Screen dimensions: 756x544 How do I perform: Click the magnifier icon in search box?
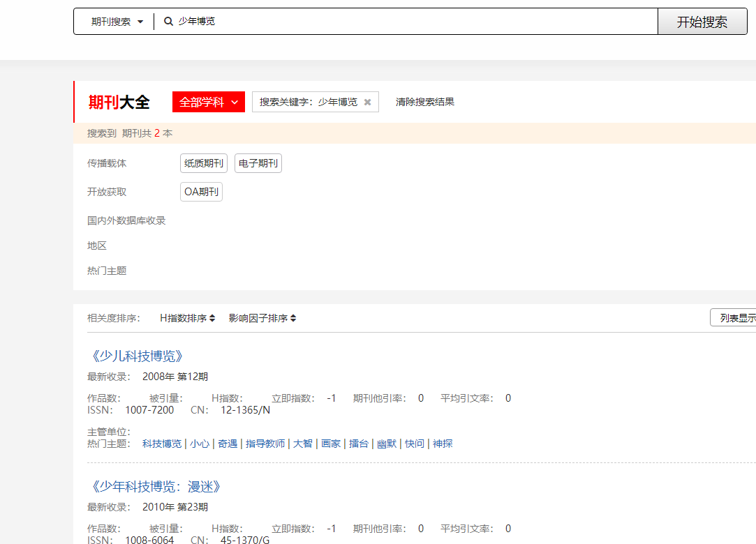click(x=168, y=21)
